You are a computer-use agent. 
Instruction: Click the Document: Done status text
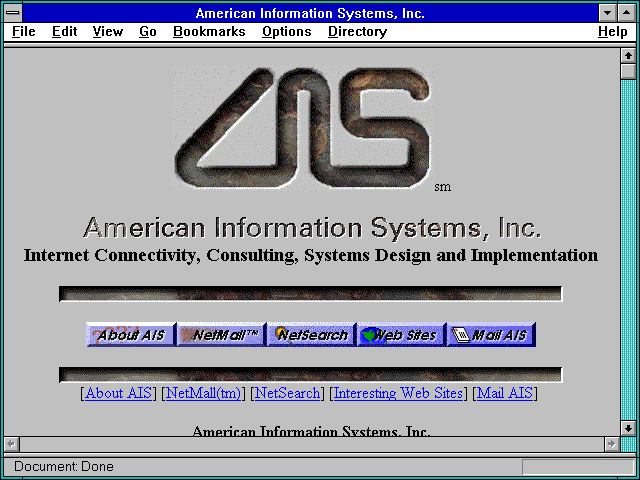[x=64, y=466]
